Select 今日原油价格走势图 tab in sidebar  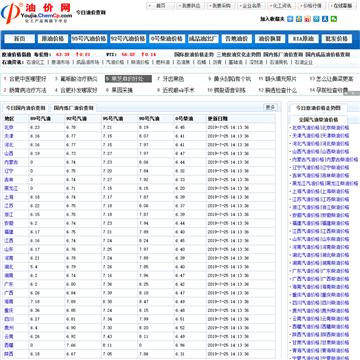coord(318,108)
